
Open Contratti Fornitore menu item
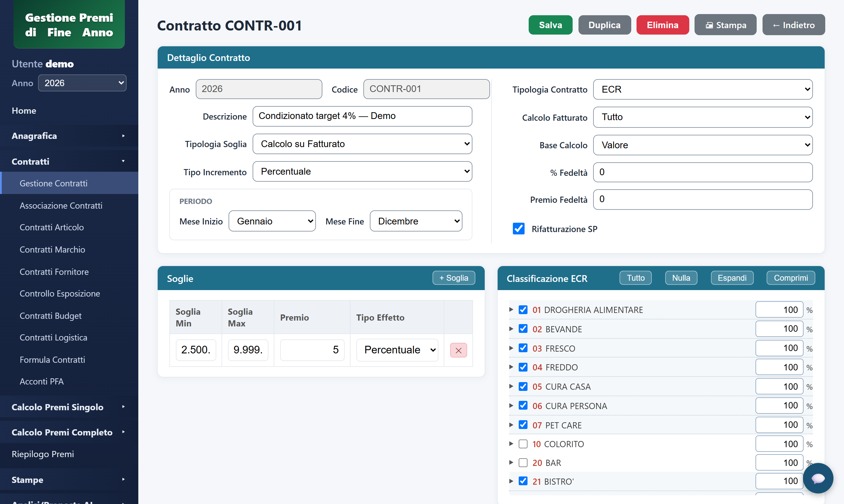[x=69, y=272]
